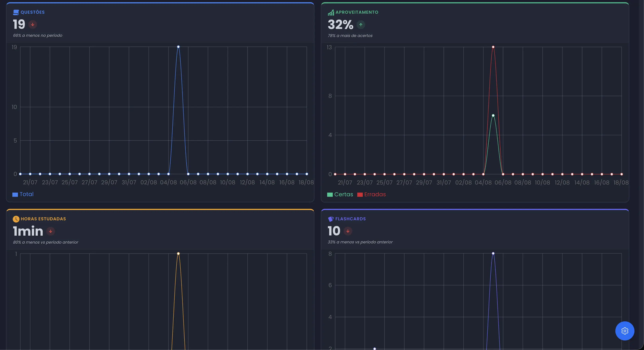644x350 pixels.
Task: Select the Flashcards data point near 2
Action: coord(375,348)
